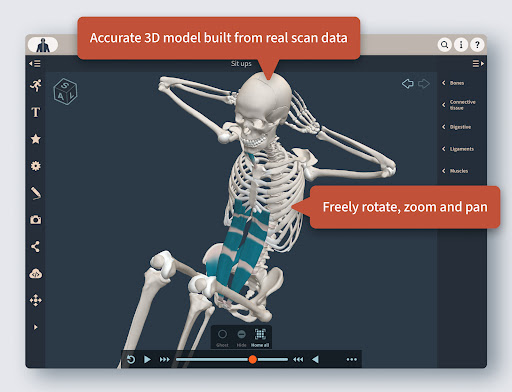Take a snapshot with the camera icon
This screenshot has width=512, height=392.
pos(36,220)
